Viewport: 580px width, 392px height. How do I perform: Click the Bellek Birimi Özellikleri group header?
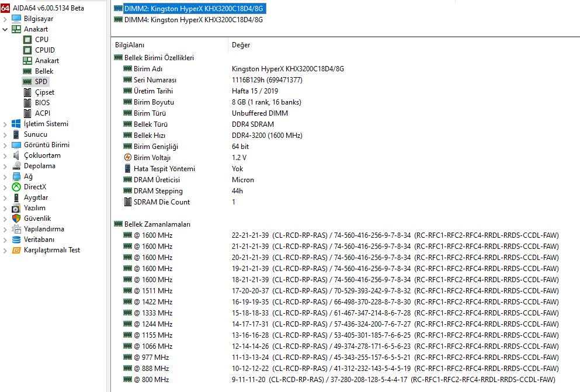pos(159,57)
